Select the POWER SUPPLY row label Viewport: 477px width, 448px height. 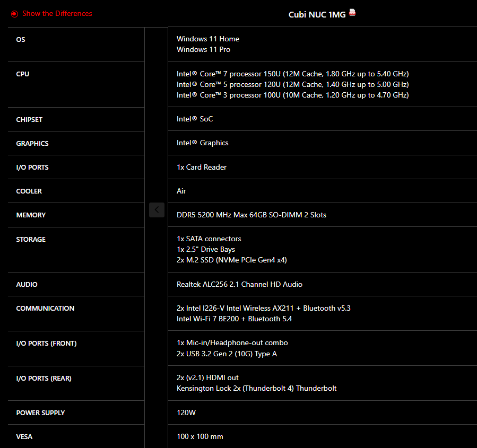pos(40,413)
